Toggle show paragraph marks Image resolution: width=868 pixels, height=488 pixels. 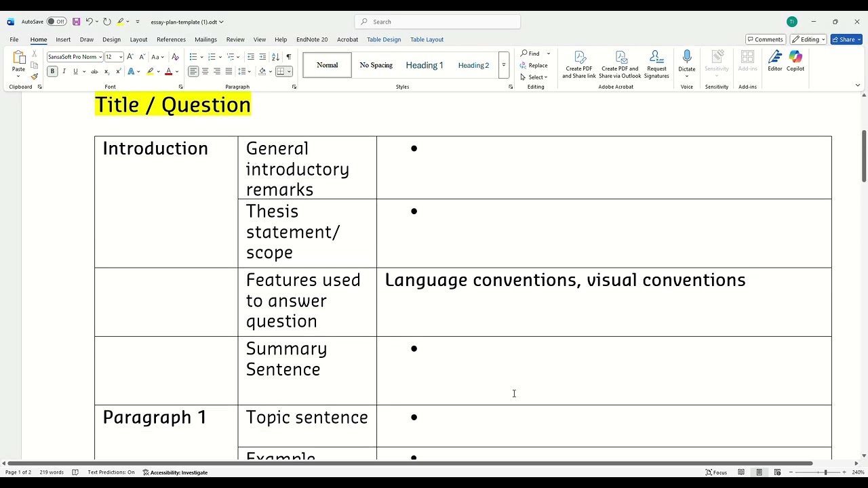289,57
